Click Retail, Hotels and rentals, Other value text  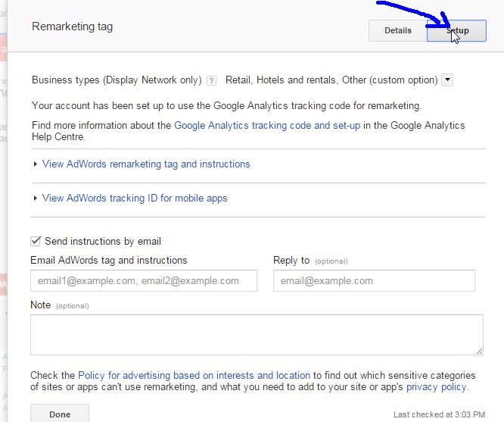tap(331, 80)
